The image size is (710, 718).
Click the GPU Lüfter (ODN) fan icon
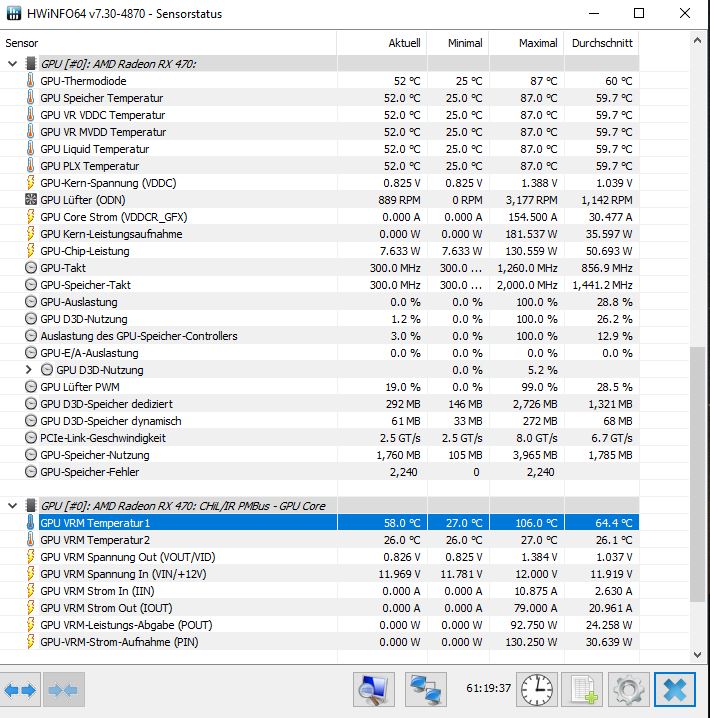pyautogui.click(x=30, y=200)
